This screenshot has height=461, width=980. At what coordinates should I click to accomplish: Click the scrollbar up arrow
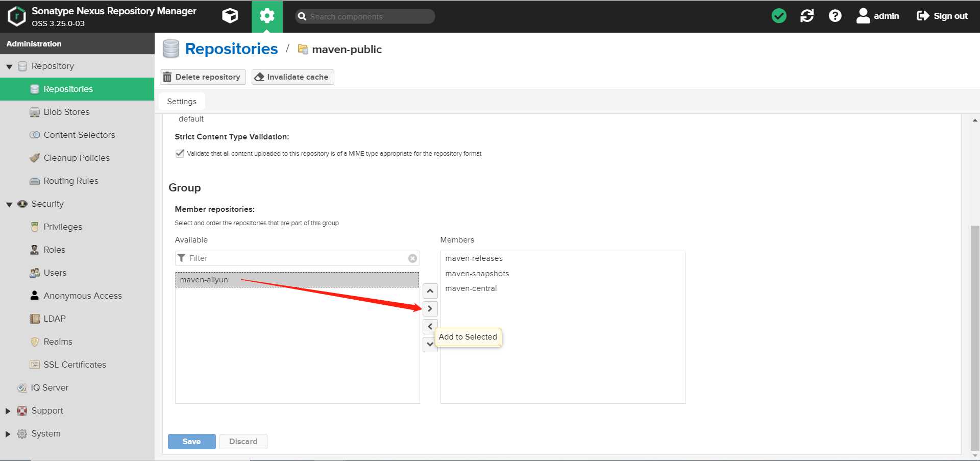tap(975, 120)
